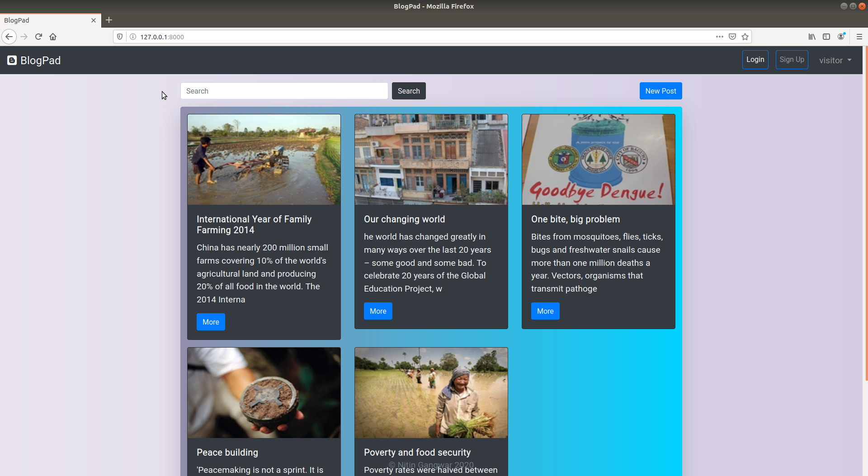This screenshot has height=476, width=868.
Task: Reload the page with the refresh icon
Action: pyautogui.click(x=38, y=37)
